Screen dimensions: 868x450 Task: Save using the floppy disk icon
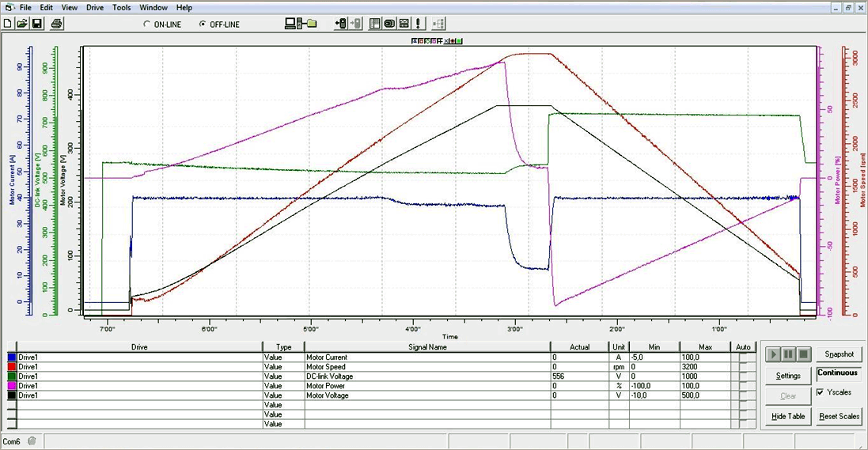(x=37, y=24)
